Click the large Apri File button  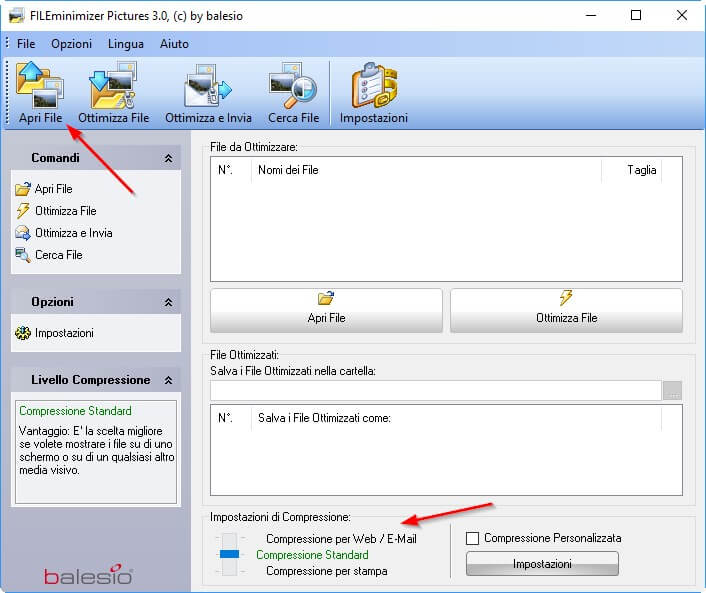326,310
